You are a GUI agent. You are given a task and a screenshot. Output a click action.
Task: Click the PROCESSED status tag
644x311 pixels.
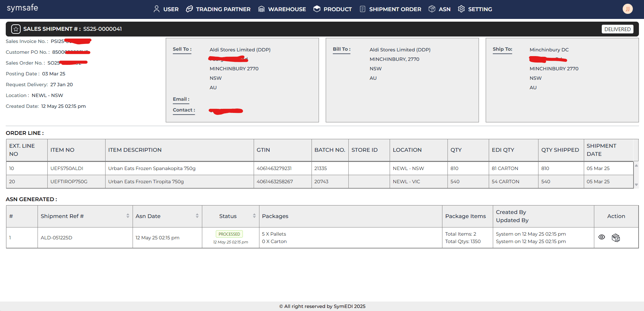pos(229,234)
